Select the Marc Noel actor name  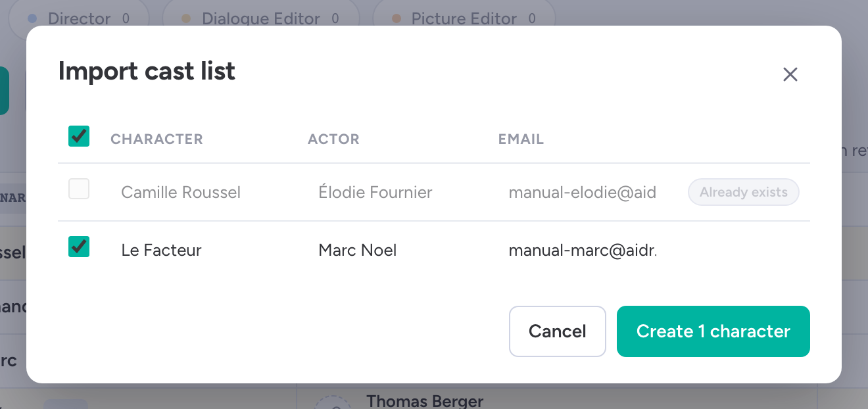click(358, 251)
